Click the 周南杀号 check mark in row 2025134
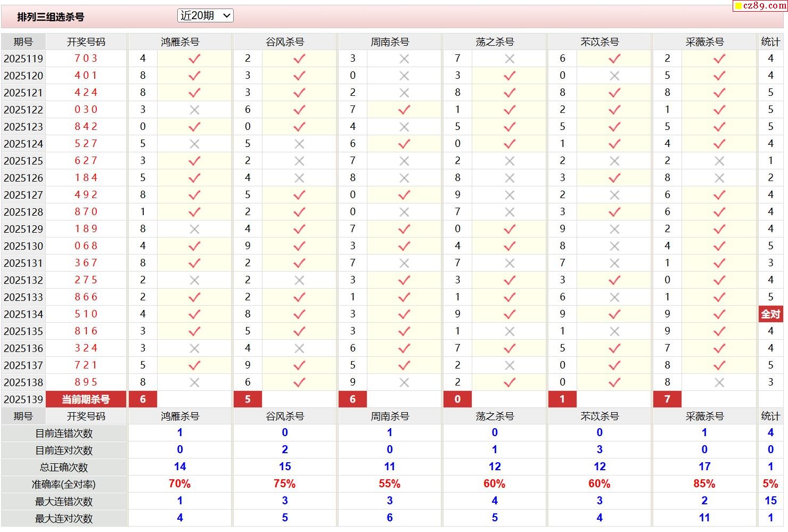This screenshot has width=788, height=532. [404, 314]
